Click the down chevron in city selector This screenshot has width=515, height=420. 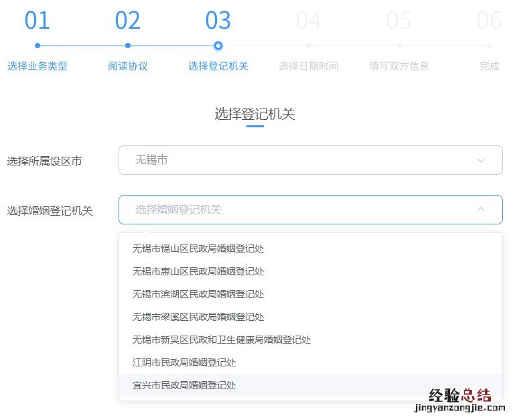coord(481,161)
